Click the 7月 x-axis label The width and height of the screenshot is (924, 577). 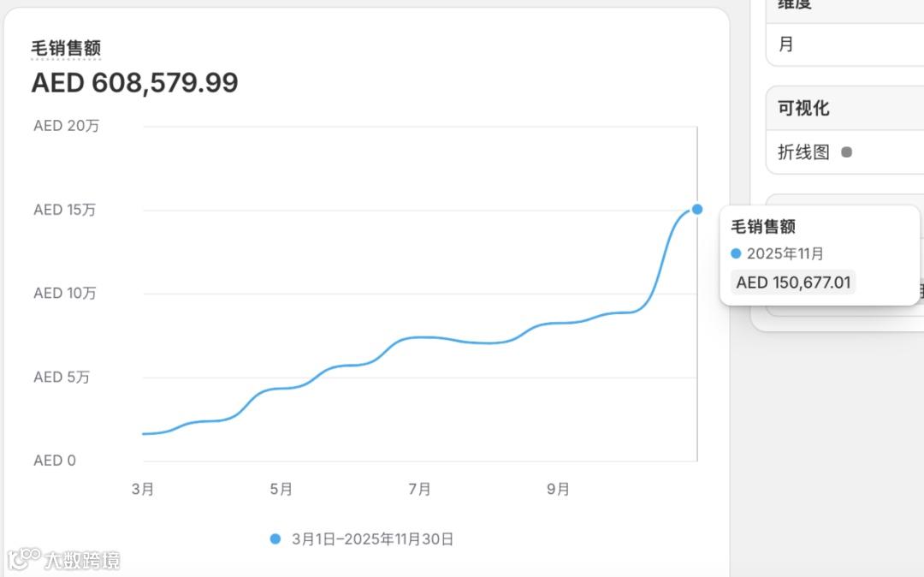click(x=419, y=489)
